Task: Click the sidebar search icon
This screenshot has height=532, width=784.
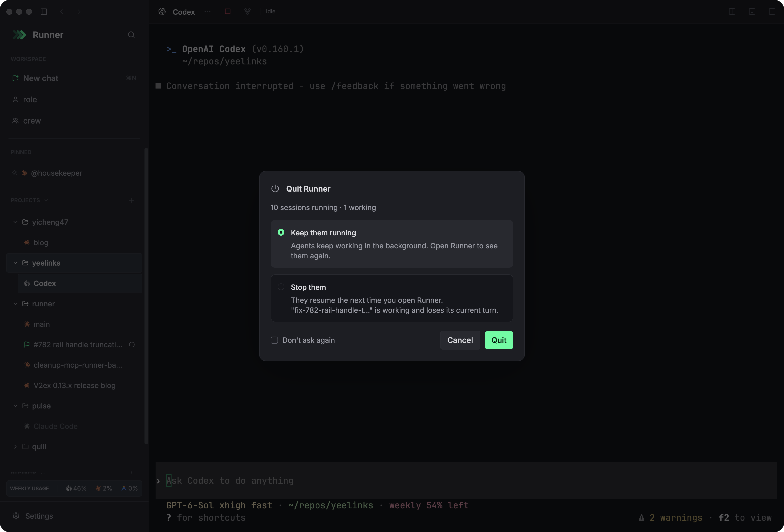Action: pos(131,35)
